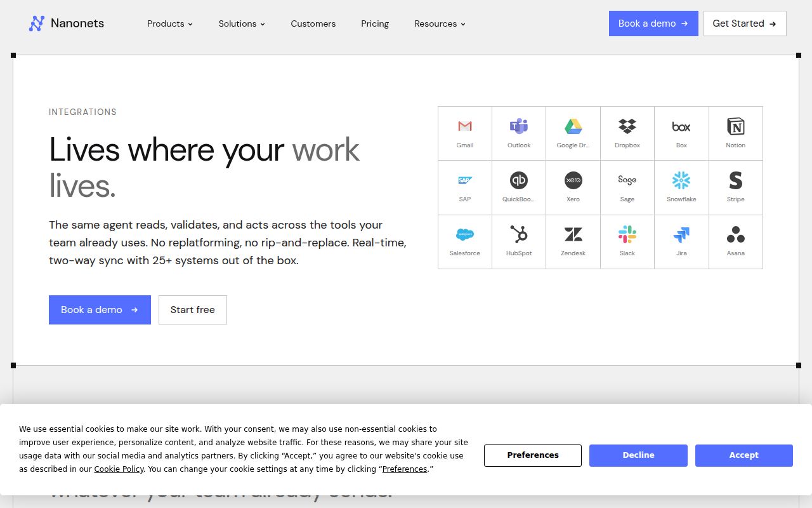Select the Dropbox integration icon

click(x=627, y=126)
